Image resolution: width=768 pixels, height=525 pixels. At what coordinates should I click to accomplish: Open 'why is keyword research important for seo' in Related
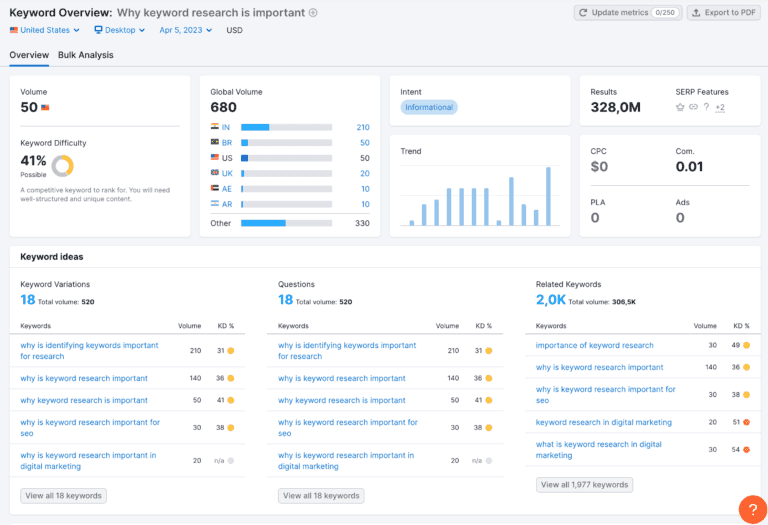(x=605, y=395)
